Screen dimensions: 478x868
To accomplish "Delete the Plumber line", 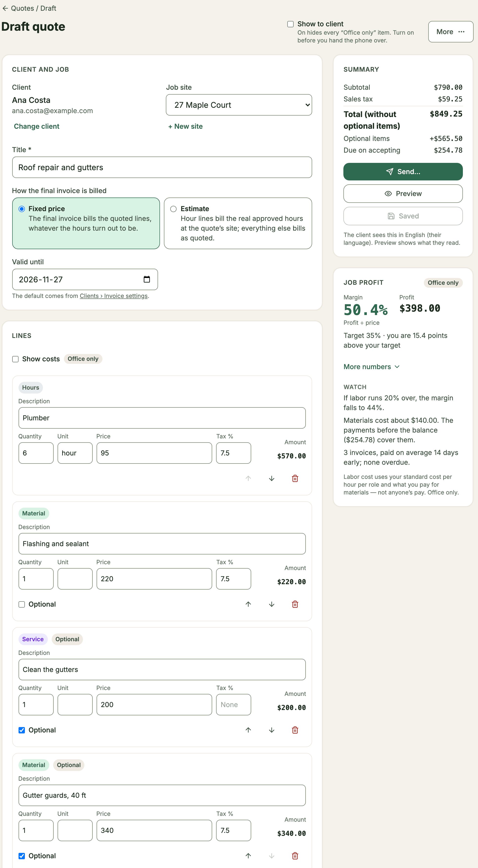I will (295, 478).
